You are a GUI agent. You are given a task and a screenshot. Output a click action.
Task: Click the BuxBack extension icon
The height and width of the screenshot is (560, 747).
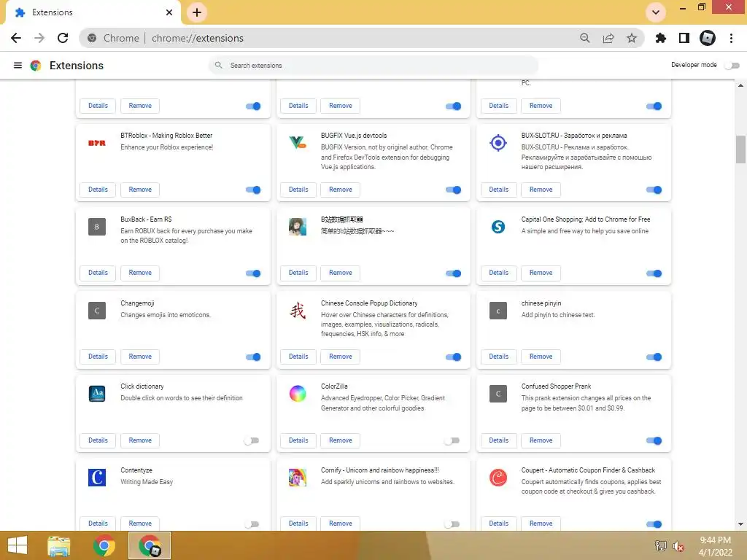coord(97,227)
